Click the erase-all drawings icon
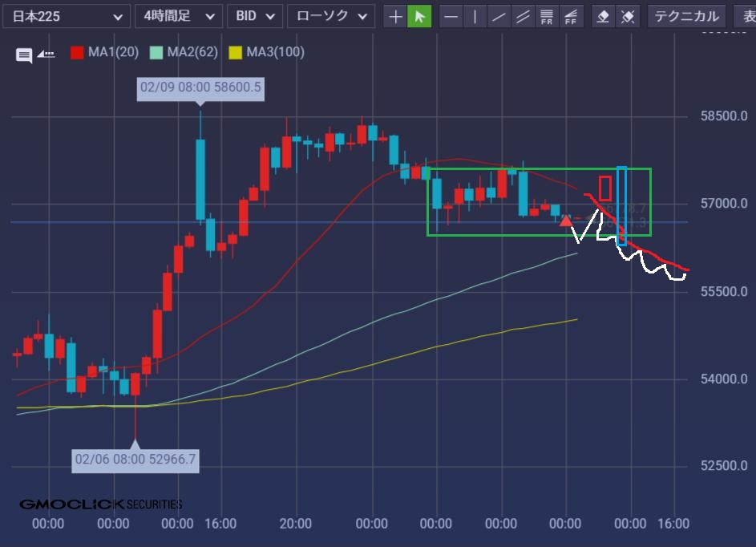756x547 pixels. [x=629, y=16]
